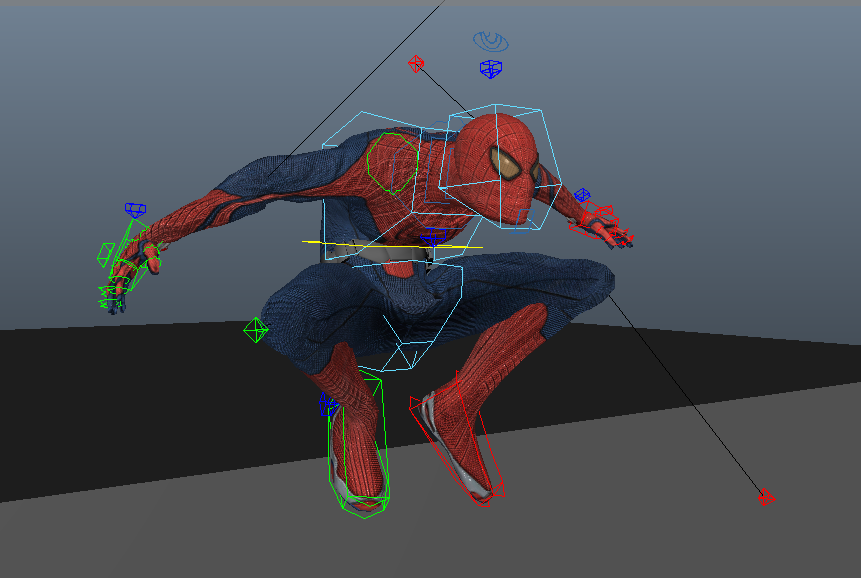Screen dimensions: 861x578
Task: Select the red diamond control on the floor
Action: (766, 497)
